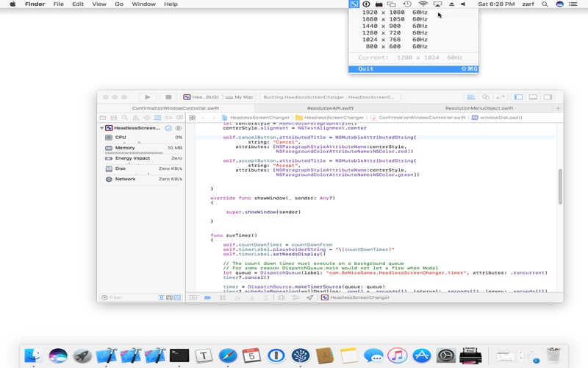Image resolution: width=588 pixels, height=368 pixels.
Task: Open the AirPlay display menu icon
Action: [437, 4]
